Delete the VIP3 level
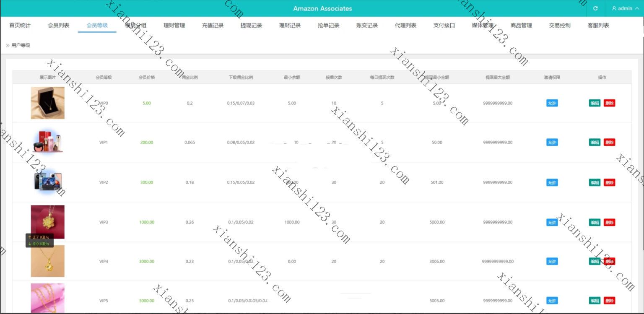 tap(610, 223)
